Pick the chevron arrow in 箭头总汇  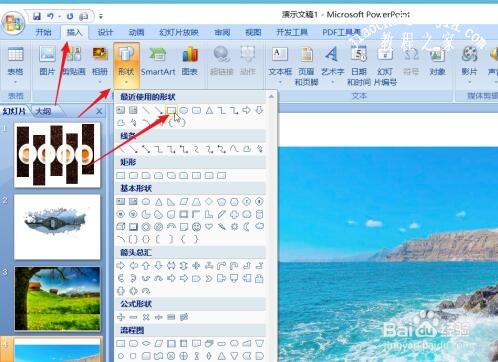(209, 278)
